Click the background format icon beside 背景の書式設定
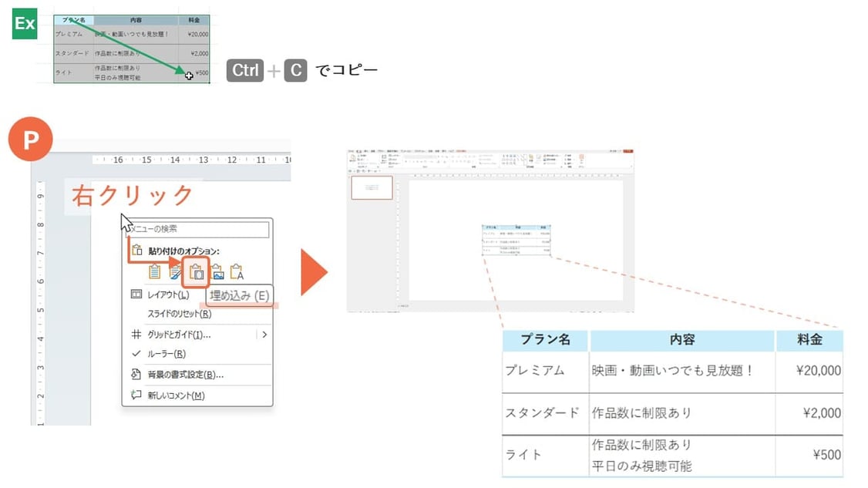Screen dimensions: 868x488 pos(136,372)
